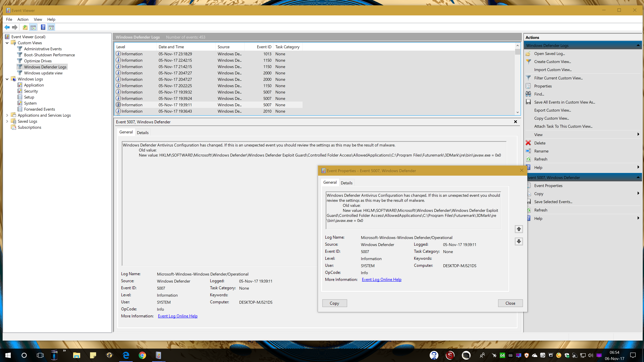Select Optimize Drives custom view
Viewport: 644px width, 362px height.
(x=38, y=61)
